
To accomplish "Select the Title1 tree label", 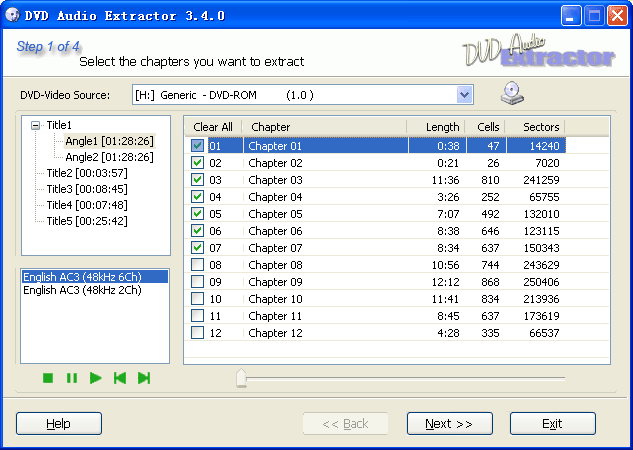I will coord(59,125).
